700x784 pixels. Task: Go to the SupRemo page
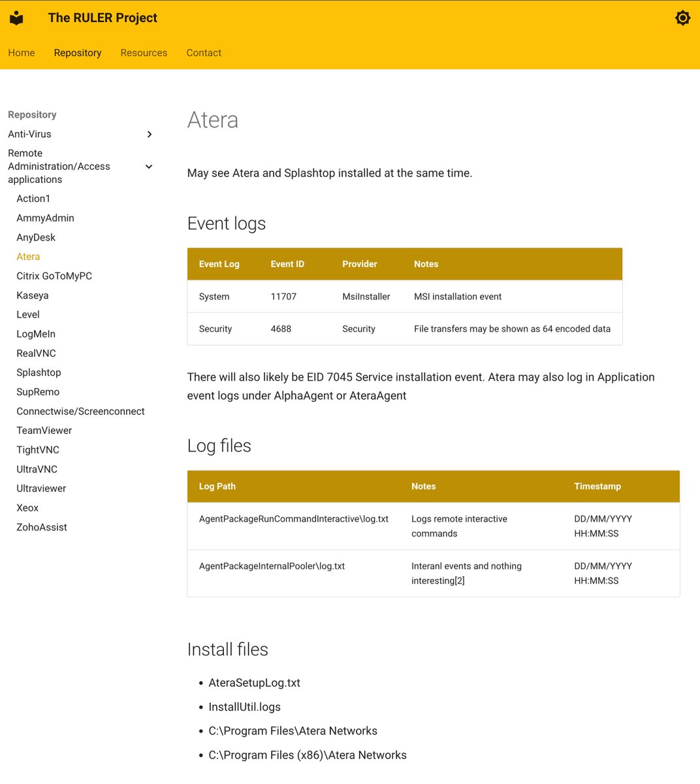pyautogui.click(x=38, y=392)
